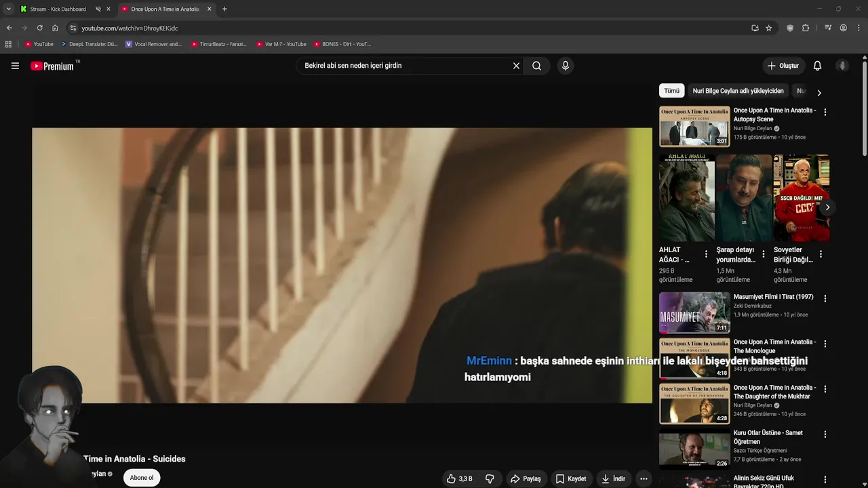Select Nuri Bilge Ceylan adlı yükleyiciden chip
This screenshot has height=488, width=868.
pos(738,91)
